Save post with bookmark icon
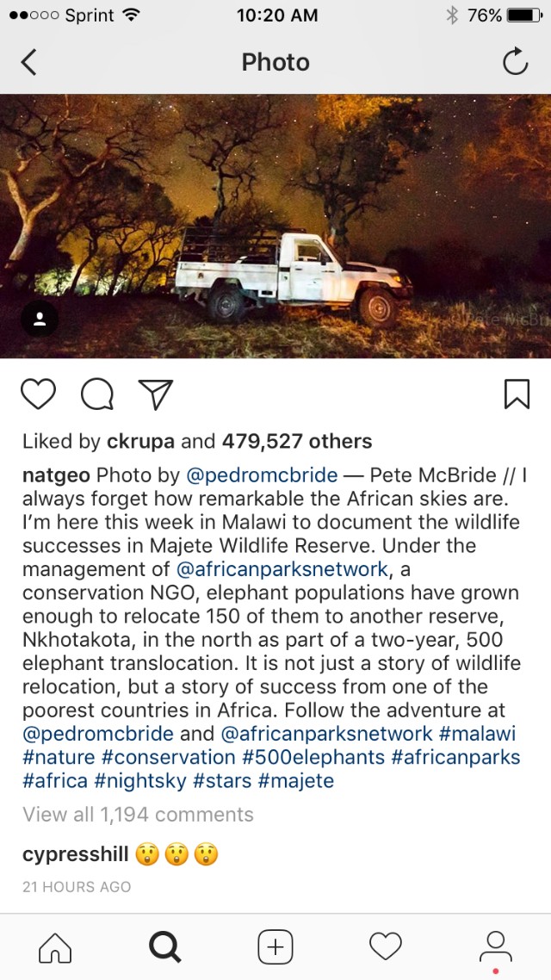Screen dimensions: 551x980 tap(516, 394)
